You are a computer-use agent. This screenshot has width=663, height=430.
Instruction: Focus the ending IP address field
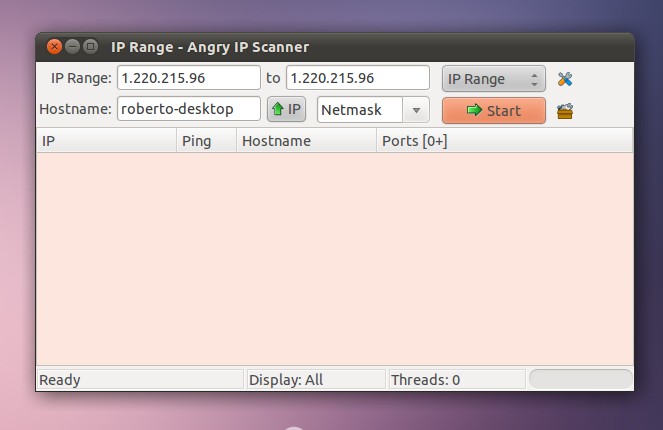click(358, 78)
